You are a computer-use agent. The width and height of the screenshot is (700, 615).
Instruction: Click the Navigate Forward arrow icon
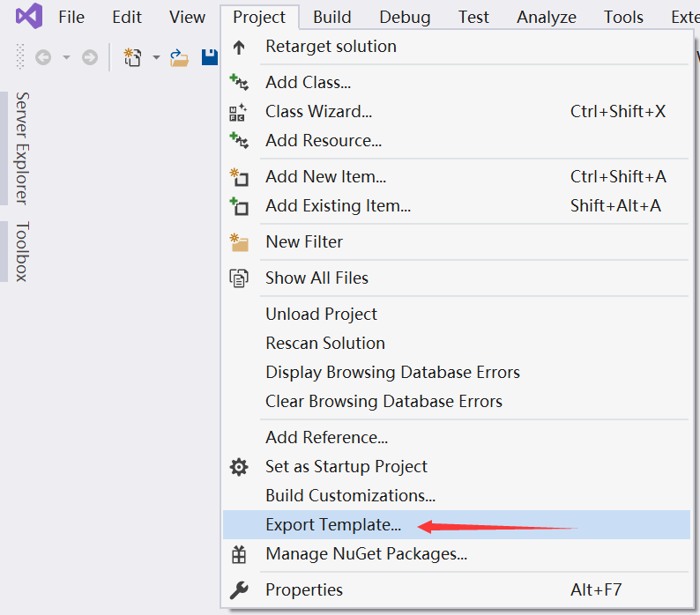[90, 57]
